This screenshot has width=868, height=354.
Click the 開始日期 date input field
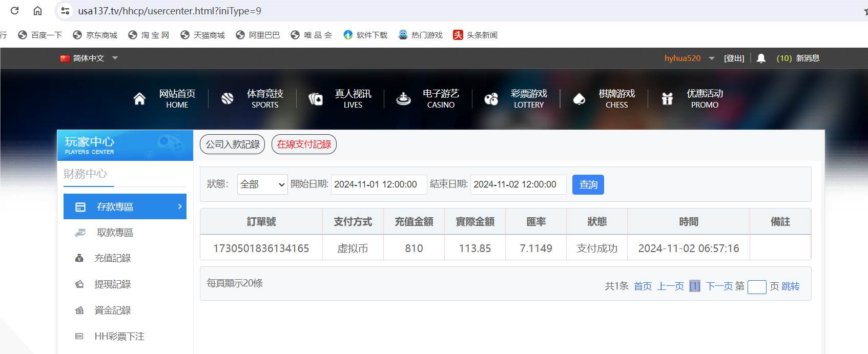coord(379,184)
